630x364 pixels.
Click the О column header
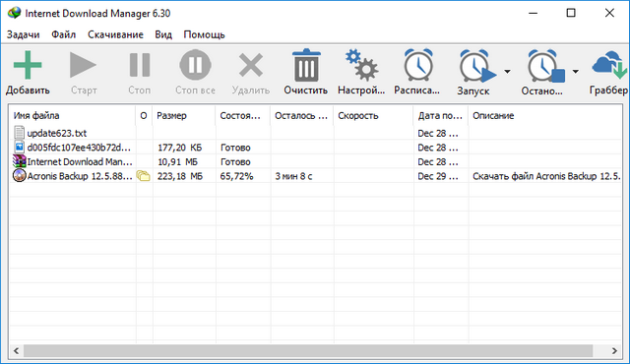(144, 115)
